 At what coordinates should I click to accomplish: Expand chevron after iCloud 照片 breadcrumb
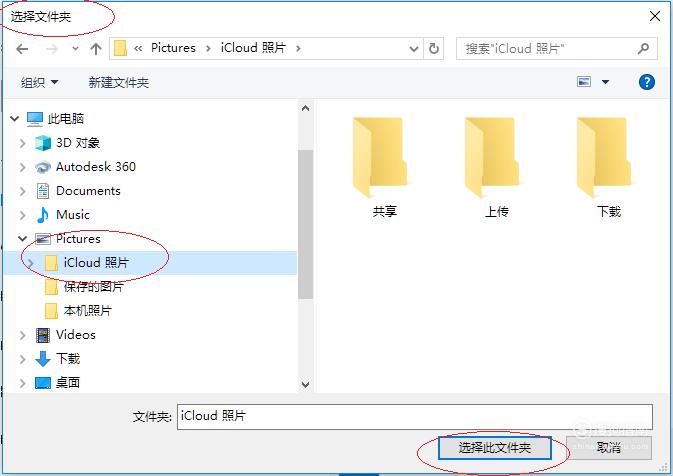point(298,49)
